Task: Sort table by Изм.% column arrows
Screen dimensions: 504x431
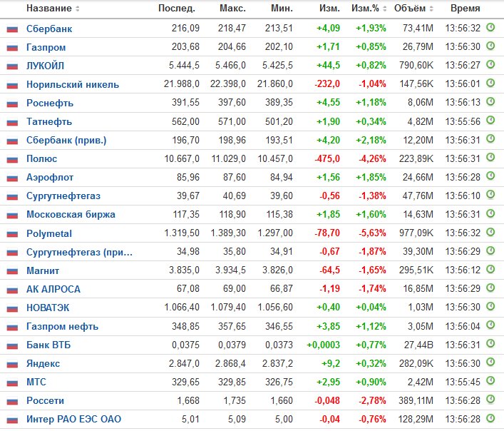Action: tap(384, 9)
